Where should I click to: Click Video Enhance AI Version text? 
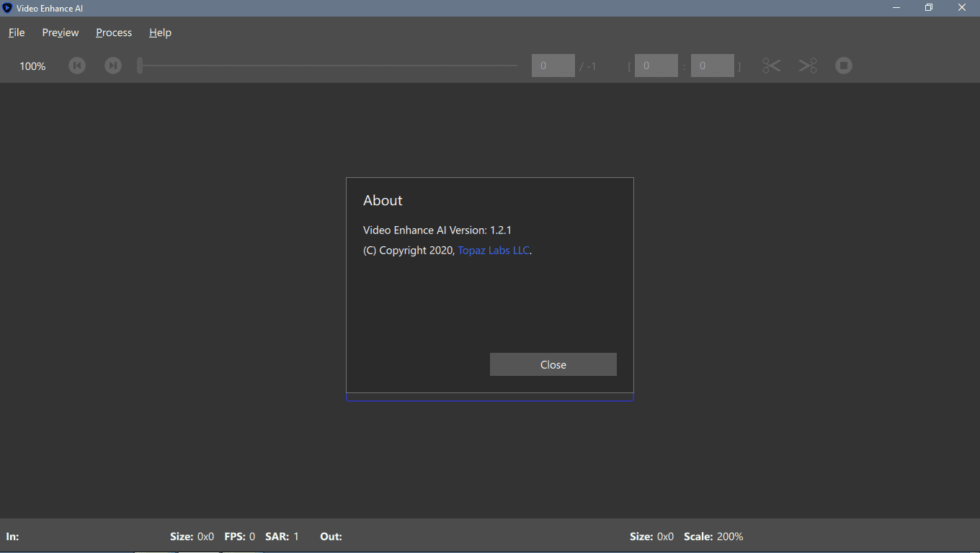[437, 230]
